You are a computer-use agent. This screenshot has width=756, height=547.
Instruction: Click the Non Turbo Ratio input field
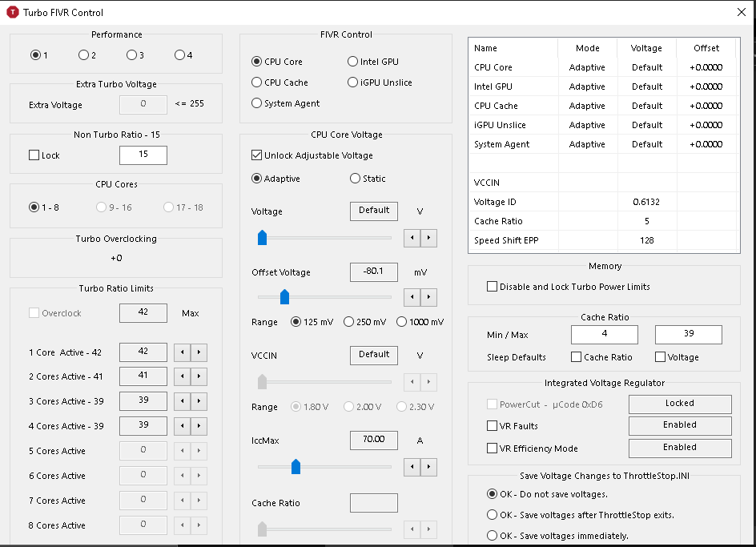(143, 155)
